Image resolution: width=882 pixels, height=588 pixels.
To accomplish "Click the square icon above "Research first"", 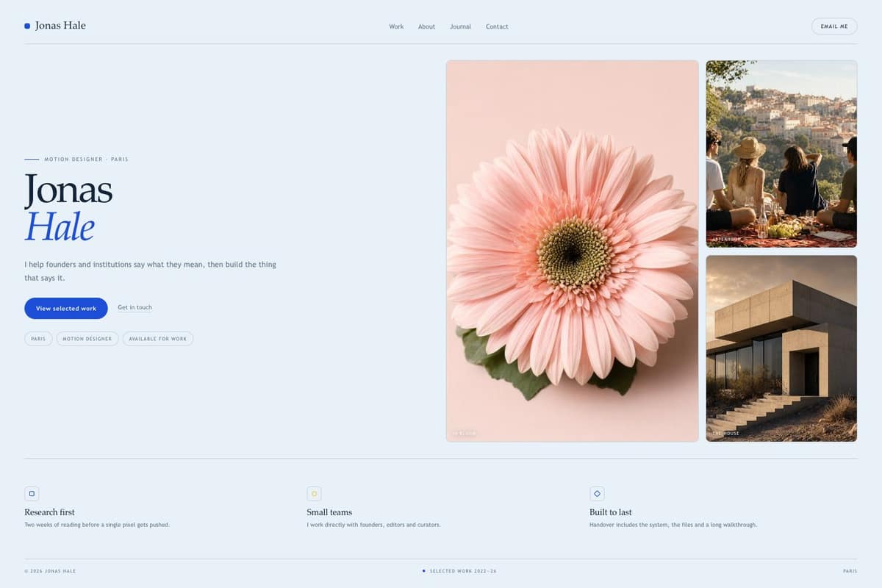I will tap(32, 494).
